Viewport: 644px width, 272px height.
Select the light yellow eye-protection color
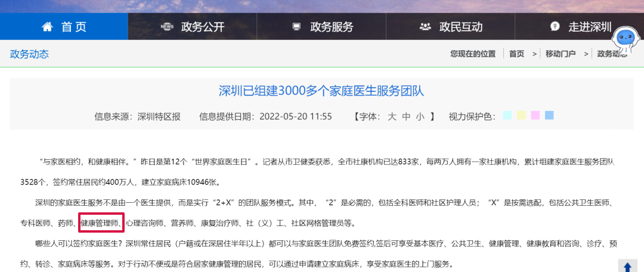tap(521, 115)
